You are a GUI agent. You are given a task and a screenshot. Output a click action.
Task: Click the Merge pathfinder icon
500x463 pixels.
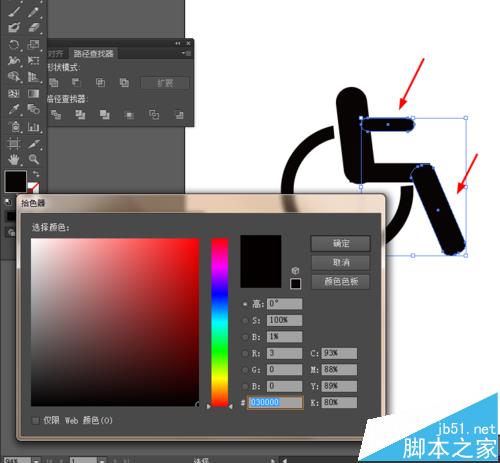[x=105, y=115]
